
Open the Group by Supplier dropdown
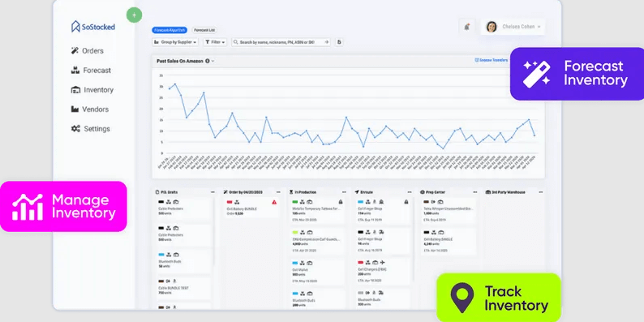pos(175,42)
